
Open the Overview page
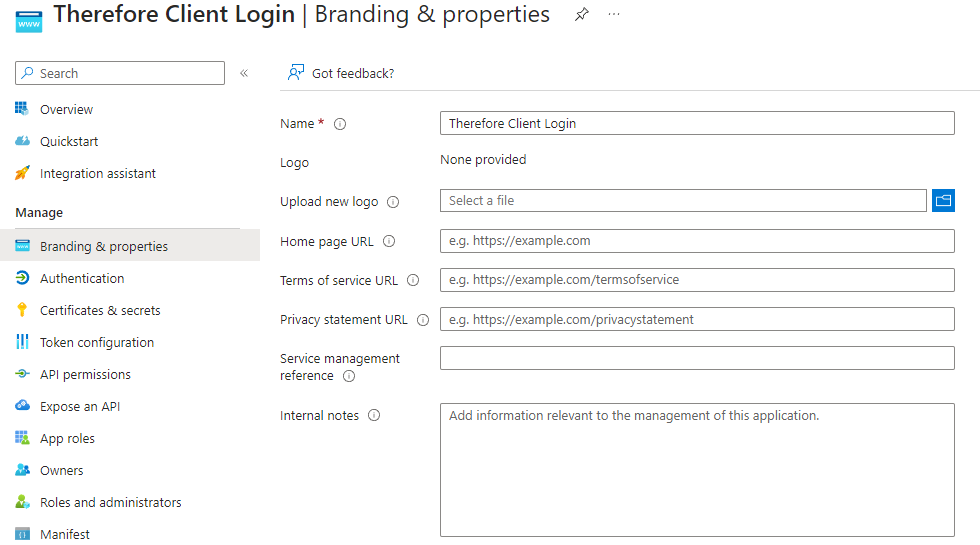coord(66,110)
